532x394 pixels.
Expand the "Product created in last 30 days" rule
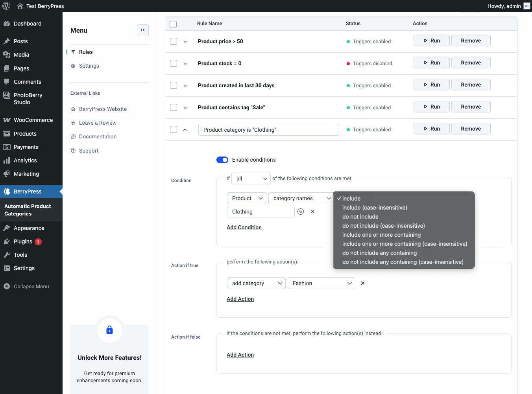185,86
